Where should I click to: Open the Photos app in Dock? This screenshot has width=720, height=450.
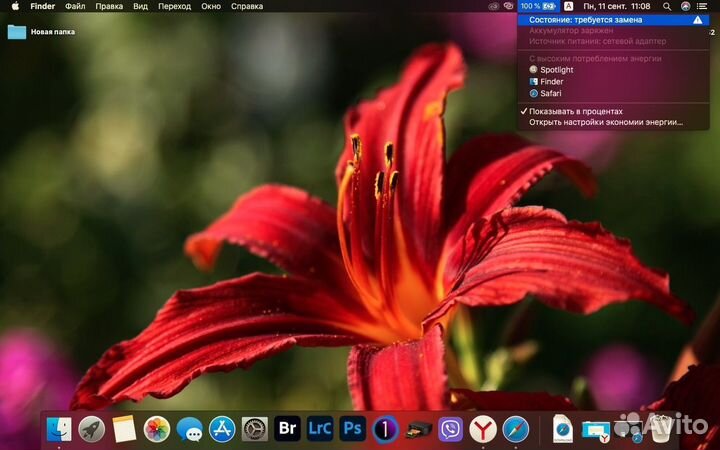point(157,429)
